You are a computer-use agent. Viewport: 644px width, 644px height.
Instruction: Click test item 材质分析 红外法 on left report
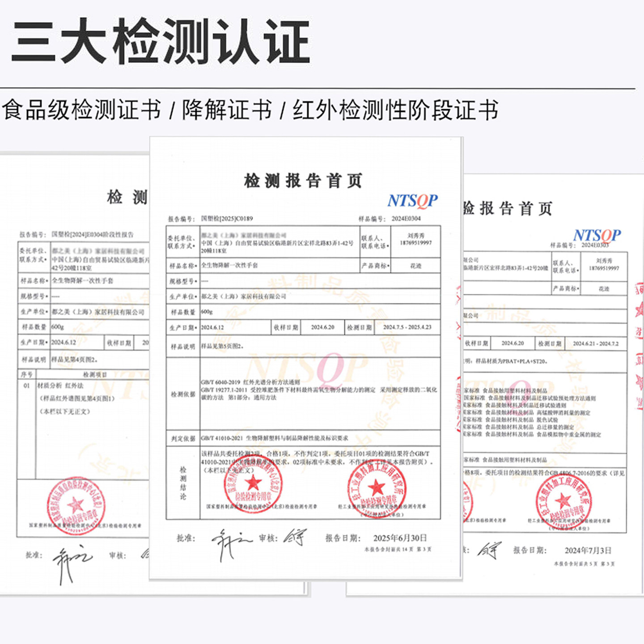tap(60, 386)
